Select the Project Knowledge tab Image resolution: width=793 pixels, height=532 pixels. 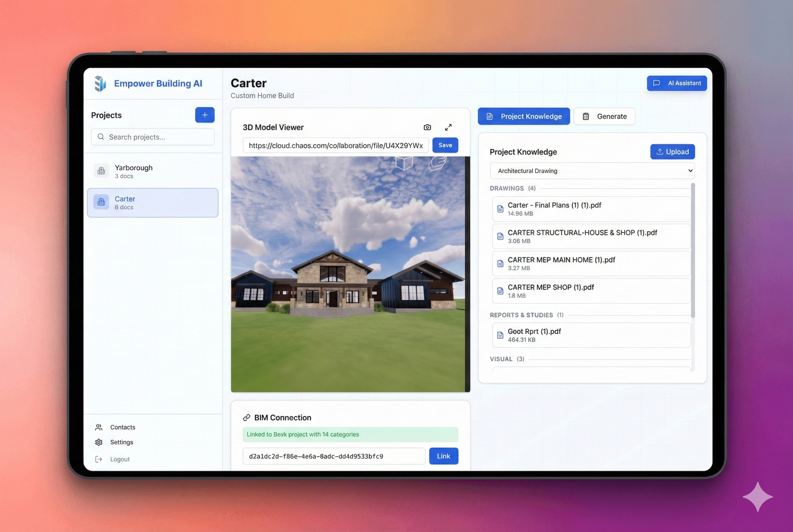click(524, 116)
